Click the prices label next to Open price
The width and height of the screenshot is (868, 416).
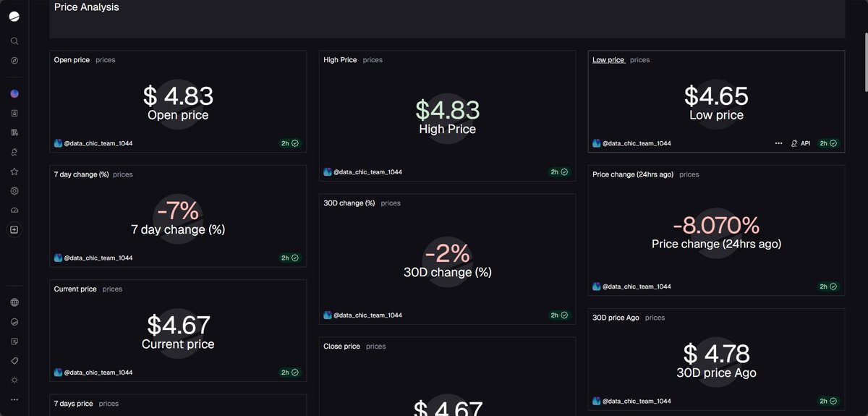point(106,60)
